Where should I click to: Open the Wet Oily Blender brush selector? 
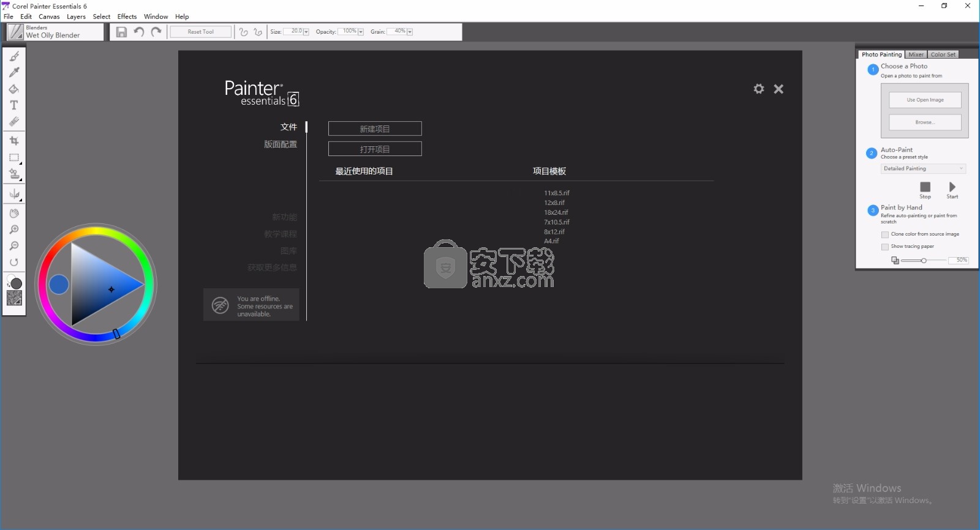(55, 32)
